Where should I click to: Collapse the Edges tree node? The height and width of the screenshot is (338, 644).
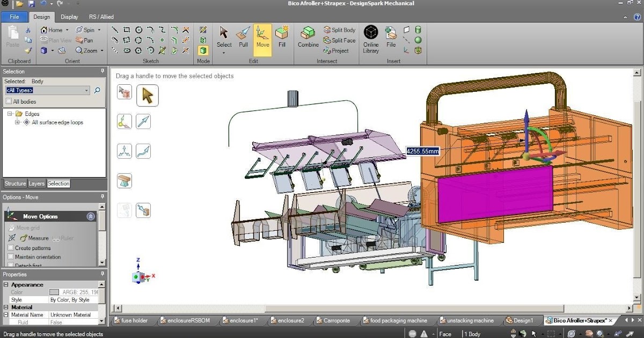pos(10,114)
